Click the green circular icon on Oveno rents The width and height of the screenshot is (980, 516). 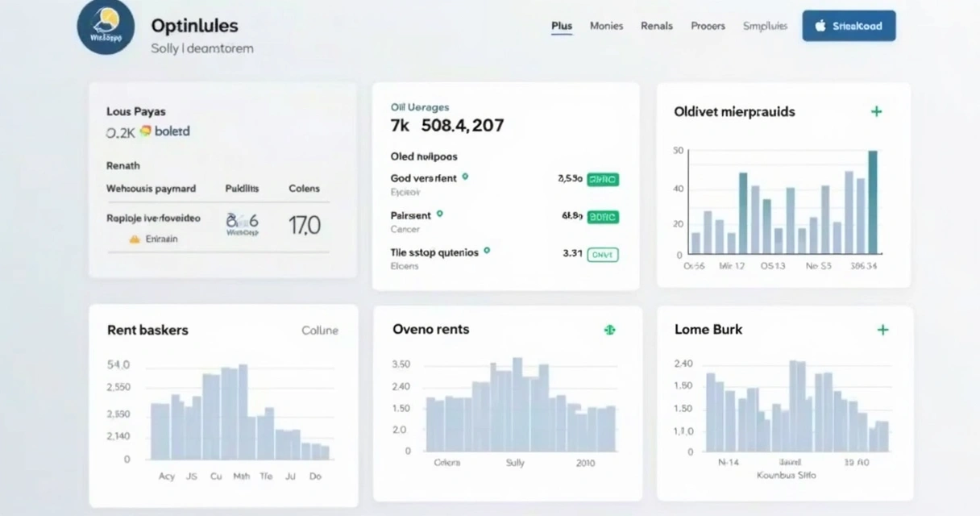click(x=610, y=330)
